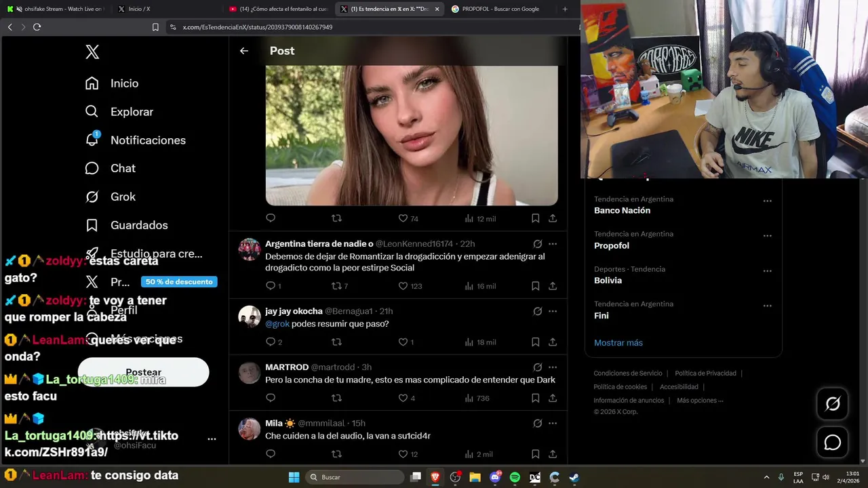The image size is (868, 488).
Task: Open the floating chat messages button
Action: tap(832, 443)
